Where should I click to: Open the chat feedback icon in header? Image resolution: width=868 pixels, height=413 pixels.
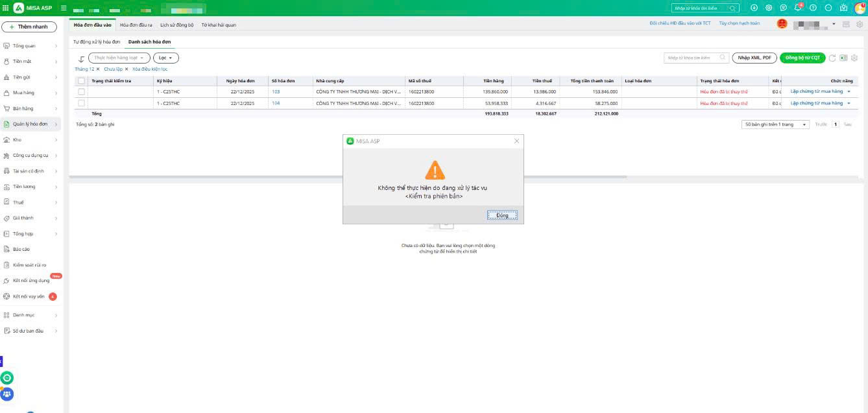point(784,8)
